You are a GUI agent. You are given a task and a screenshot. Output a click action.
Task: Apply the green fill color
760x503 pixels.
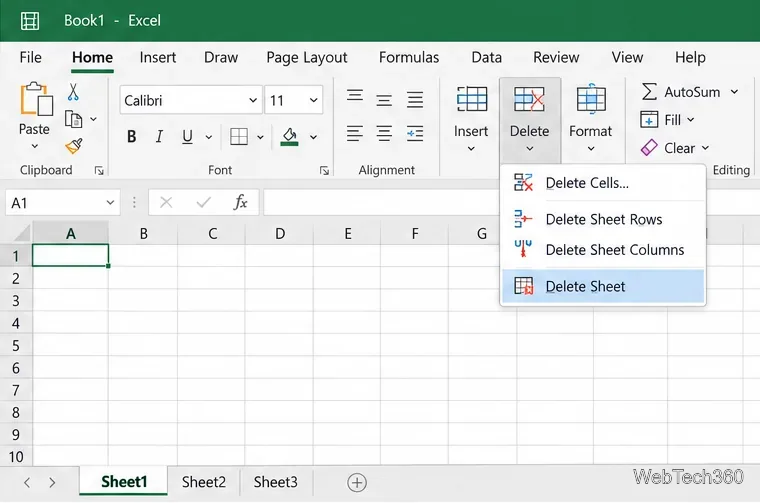click(x=289, y=137)
